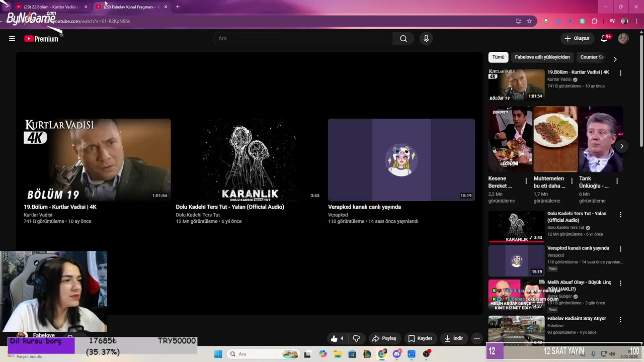Open Tarık Ünlüoğlu short thumbnail
644x362 pixels.
601,139
